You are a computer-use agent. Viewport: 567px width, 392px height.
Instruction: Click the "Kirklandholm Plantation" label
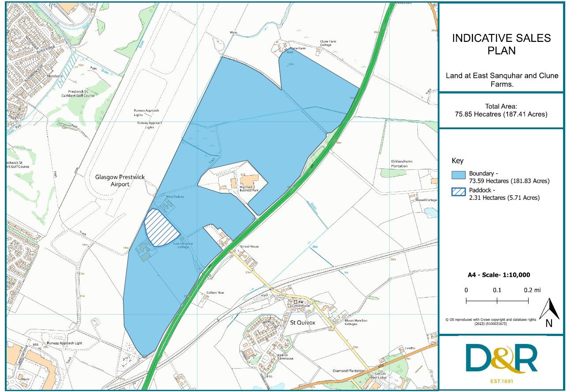(402, 164)
